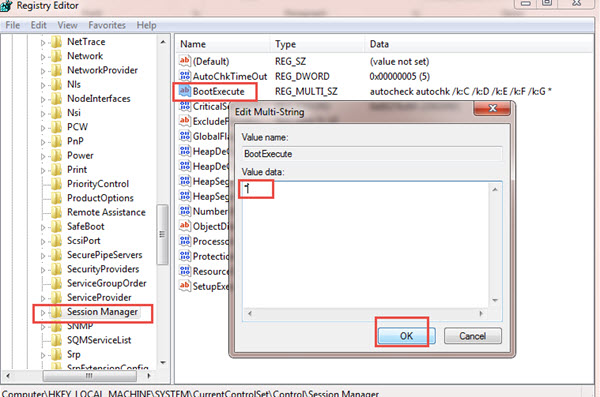Select the PnP folder icon
The width and height of the screenshot is (600, 397).
(x=56, y=141)
